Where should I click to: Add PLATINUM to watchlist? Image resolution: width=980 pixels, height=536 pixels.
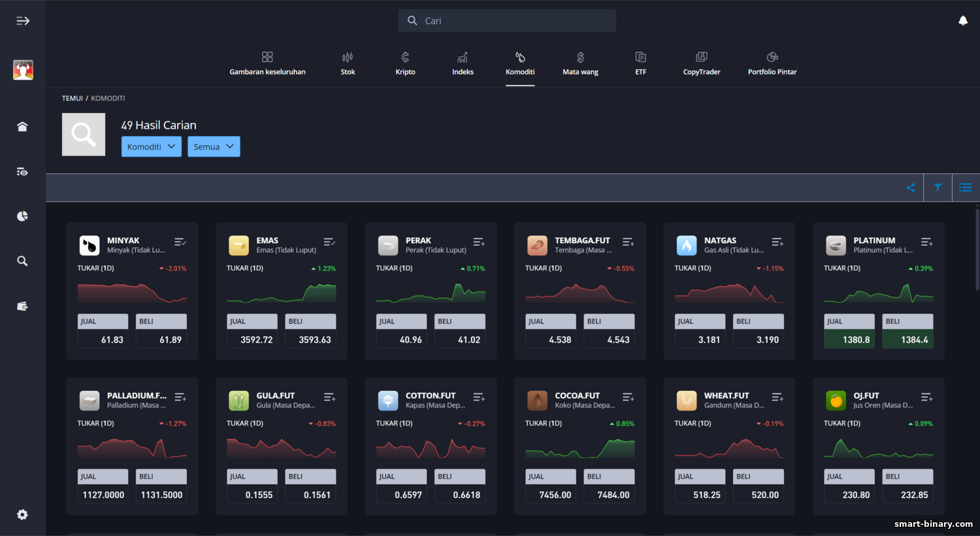tap(926, 243)
